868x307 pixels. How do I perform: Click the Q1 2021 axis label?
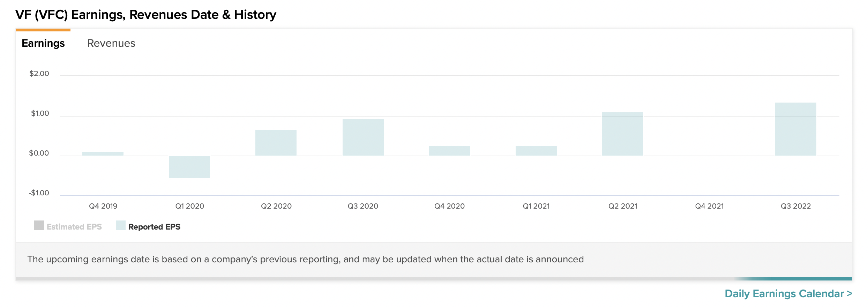coord(536,206)
